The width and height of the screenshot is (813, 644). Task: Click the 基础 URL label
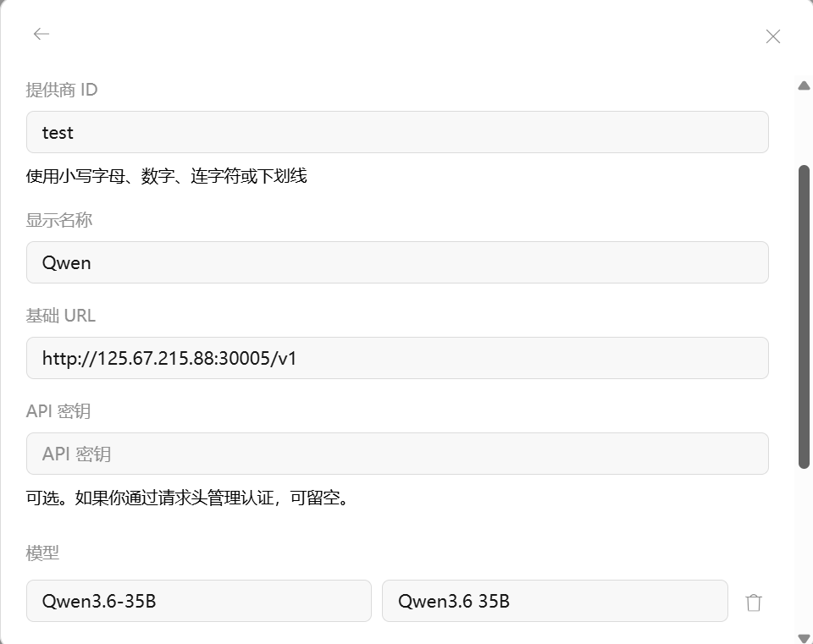[x=61, y=316]
